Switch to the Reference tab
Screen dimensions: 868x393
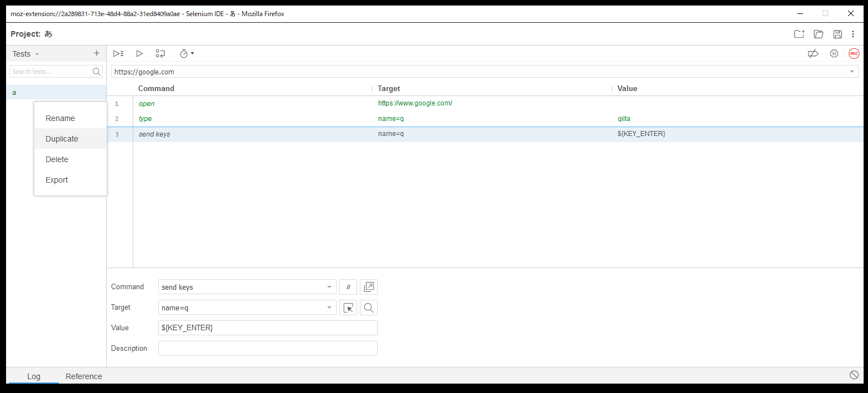point(84,376)
